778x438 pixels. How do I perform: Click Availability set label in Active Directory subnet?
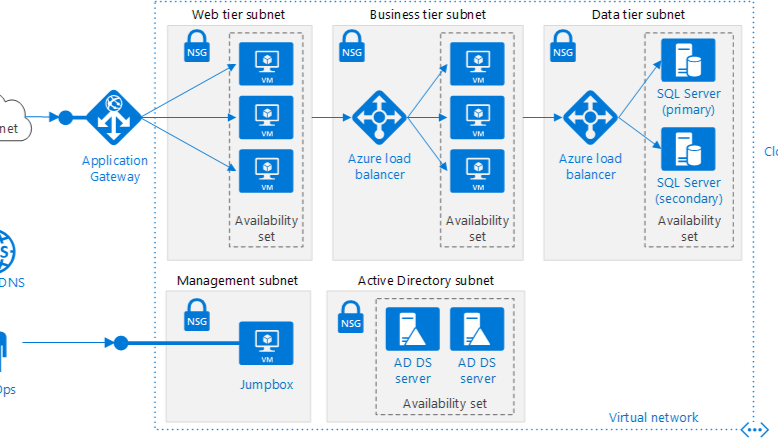pyautogui.click(x=445, y=404)
